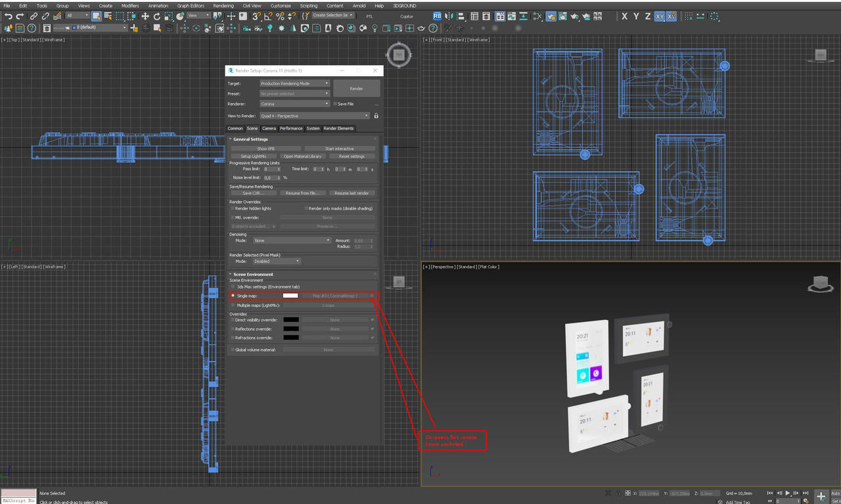Image resolution: width=841 pixels, height=504 pixels.
Task: Activate the Select and Scale tool
Action: tap(168, 16)
